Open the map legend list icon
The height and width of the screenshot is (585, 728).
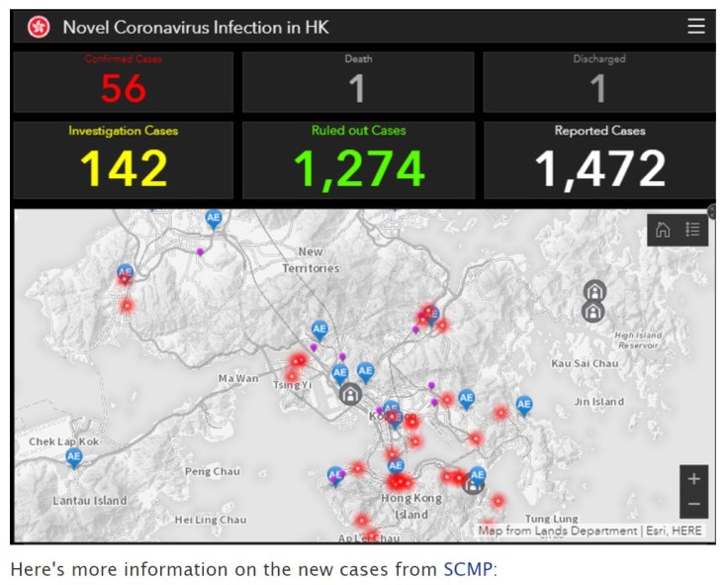[x=692, y=230]
